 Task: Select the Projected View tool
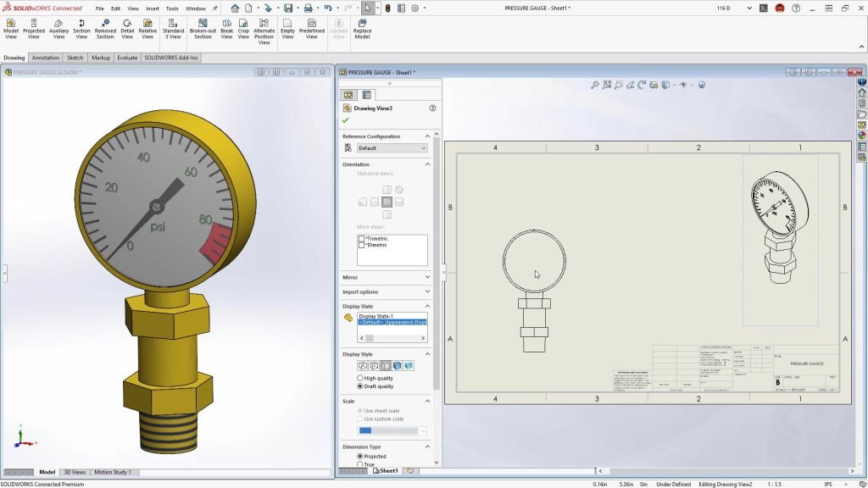[34, 29]
